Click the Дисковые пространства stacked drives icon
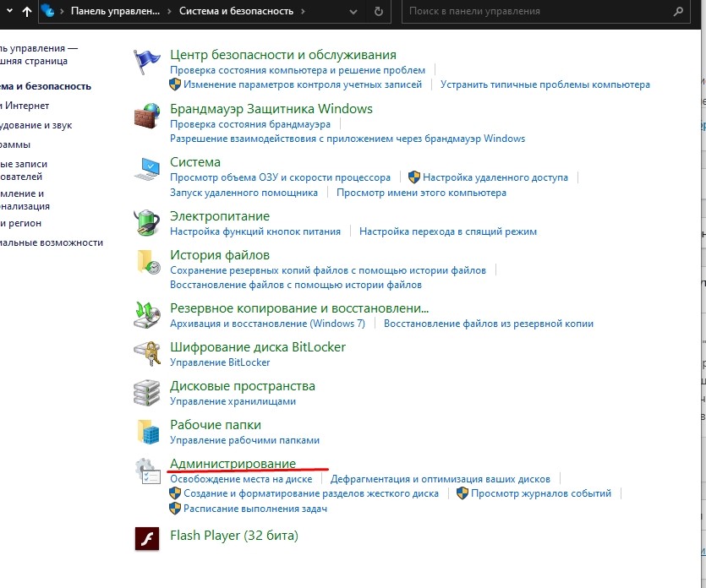The width and height of the screenshot is (706, 588). [x=147, y=393]
